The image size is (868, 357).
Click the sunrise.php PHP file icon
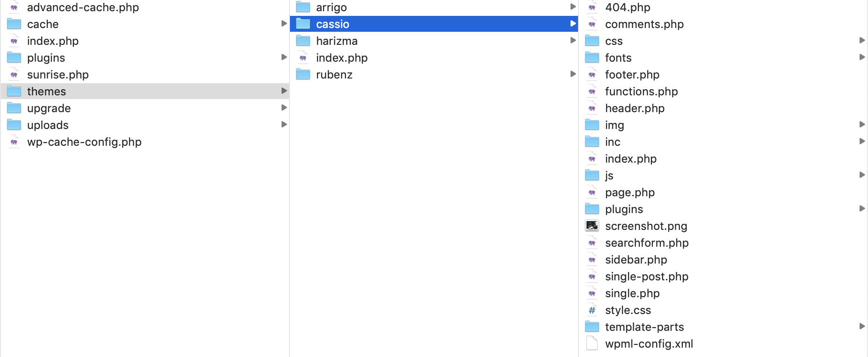(x=14, y=75)
